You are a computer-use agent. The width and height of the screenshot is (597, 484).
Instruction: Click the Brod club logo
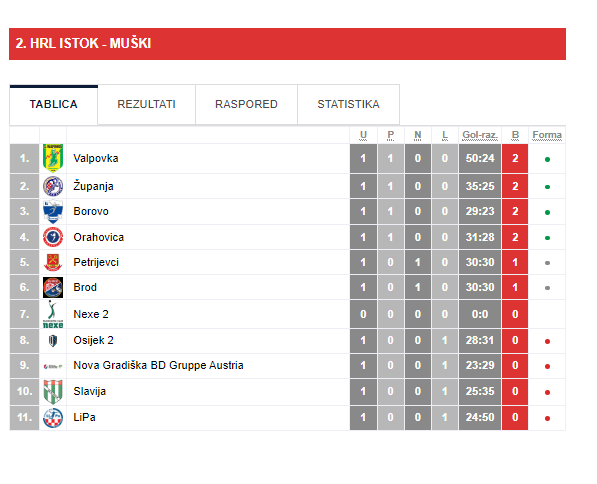coord(53,288)
